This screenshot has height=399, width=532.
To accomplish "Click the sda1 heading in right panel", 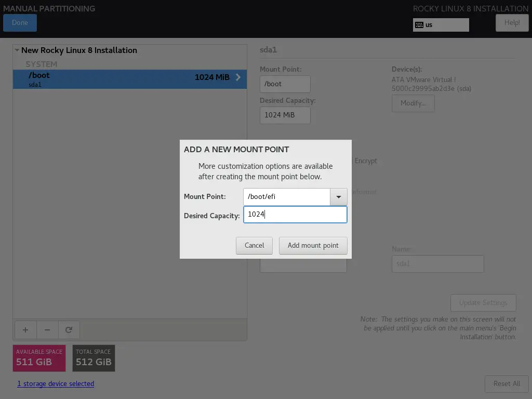I will tap(269, 50).
